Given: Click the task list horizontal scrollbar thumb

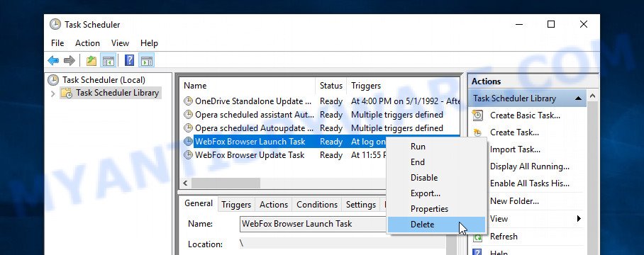Looking at the screenshot, I should [226, 183].
